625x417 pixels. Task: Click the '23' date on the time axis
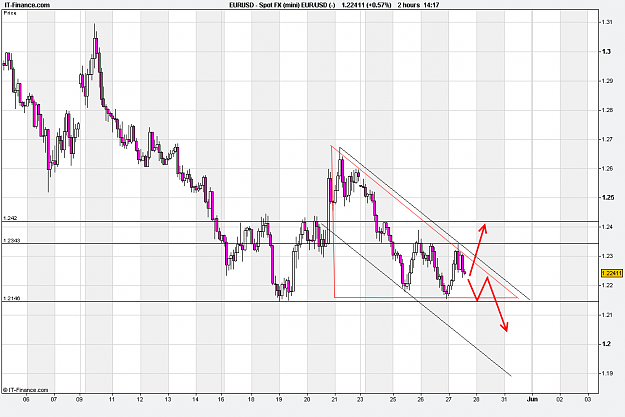coord(360,399)
